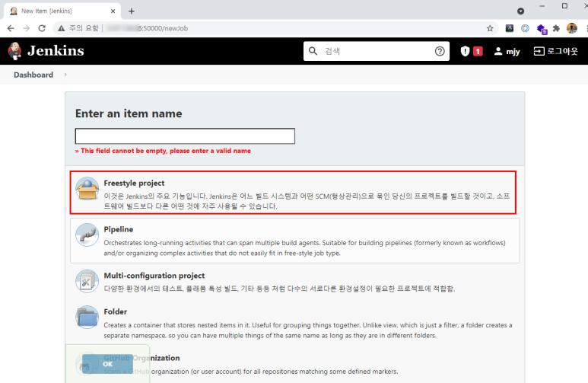Open the extensions puzzle icon
The width and height of the screenshot is (588, 383).
click(x=556, y=28)
